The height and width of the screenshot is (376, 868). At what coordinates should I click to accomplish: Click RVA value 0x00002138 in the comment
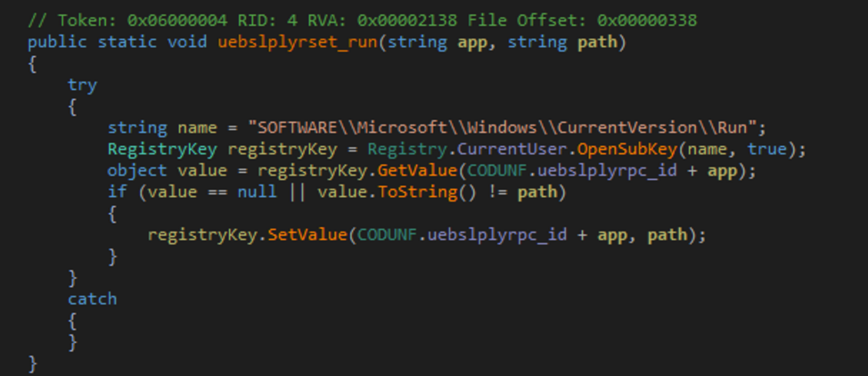(407, 21)
